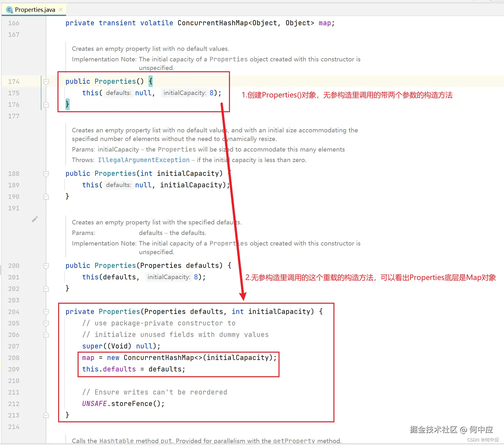Close the Properties.java tab
This screenshot has width=504, height=445.
(x=61, y=10)
